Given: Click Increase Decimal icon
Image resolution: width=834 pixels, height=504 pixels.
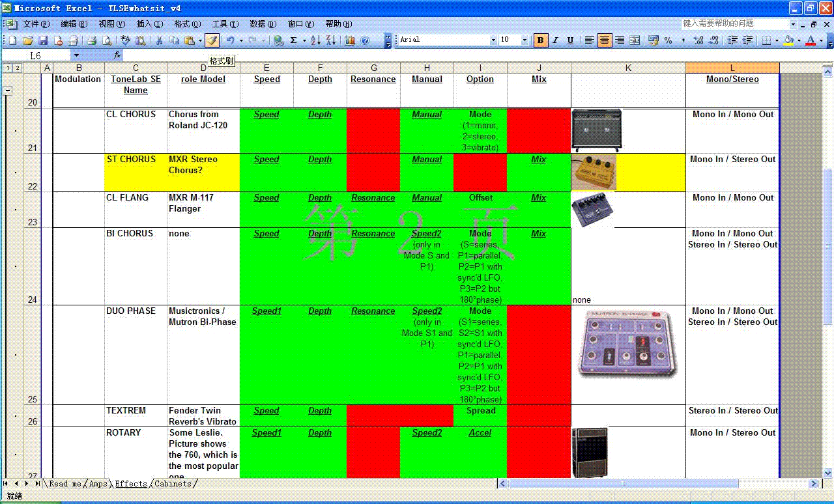Looking at the screenshot, I should click(x=698, y=40).
